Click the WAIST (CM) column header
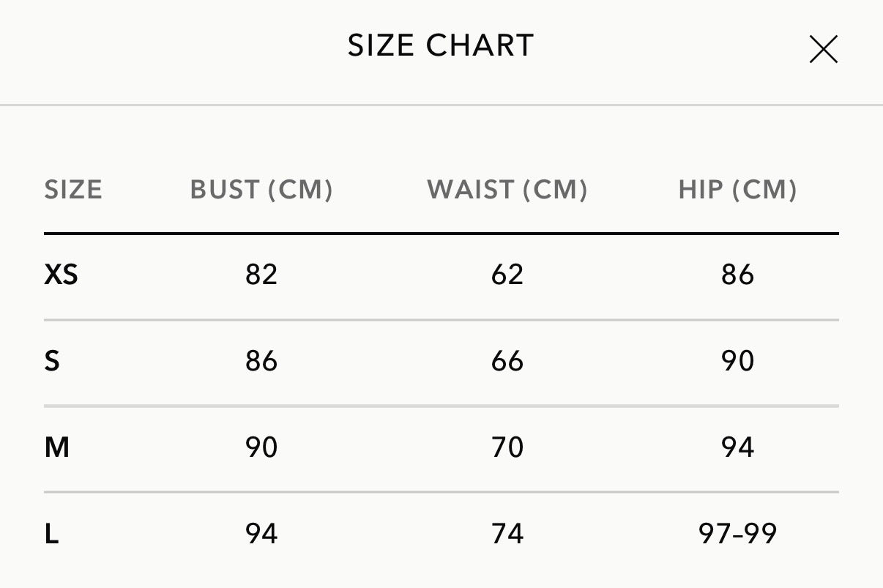This screenshot has width=883, height=588. (x=507, y=190)
